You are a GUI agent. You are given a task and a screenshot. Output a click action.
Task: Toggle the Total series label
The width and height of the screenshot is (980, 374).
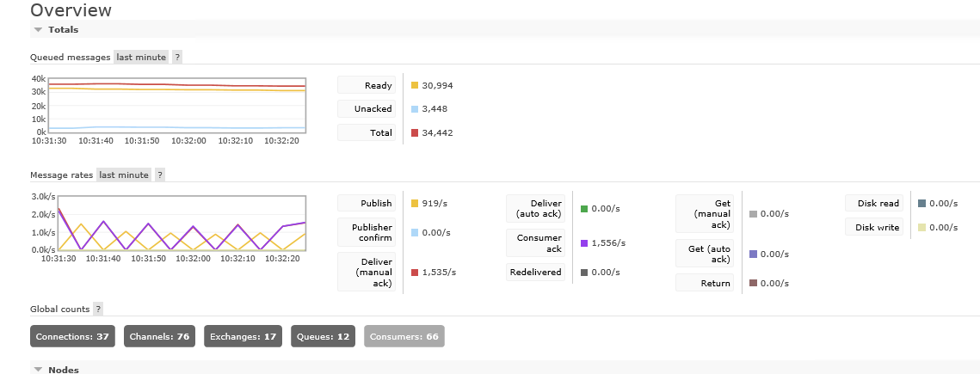tap(367, 132)
